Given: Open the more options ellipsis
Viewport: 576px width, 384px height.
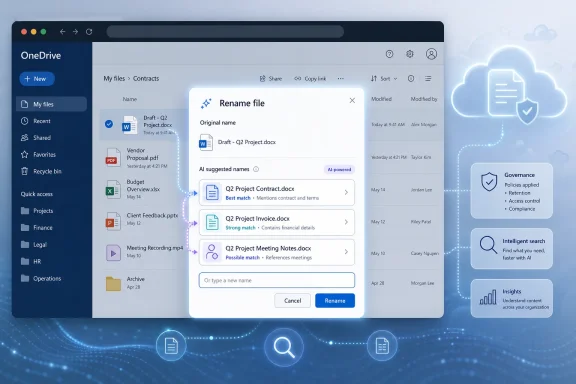Looking at the screenshot, I should coord(341,78).
